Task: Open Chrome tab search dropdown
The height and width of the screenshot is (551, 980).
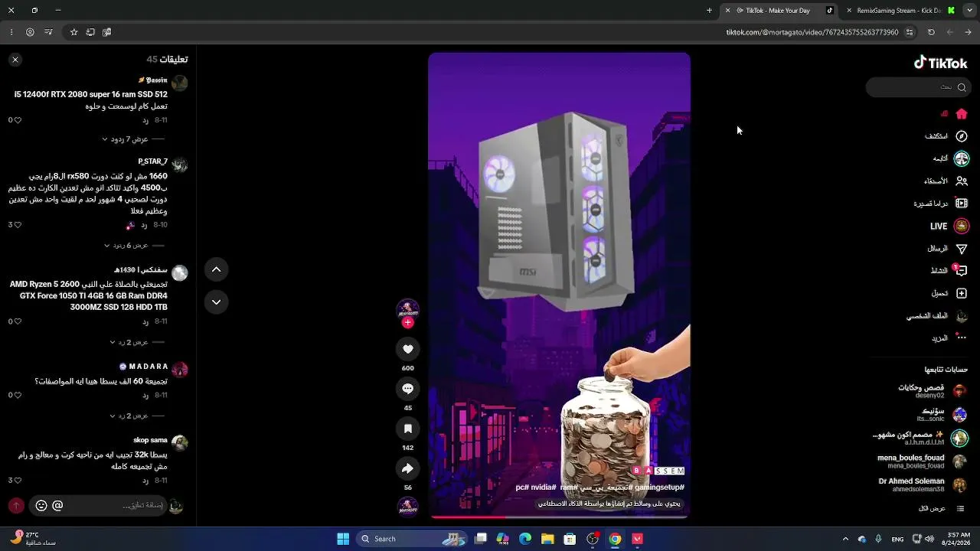Action: (969, 11)
